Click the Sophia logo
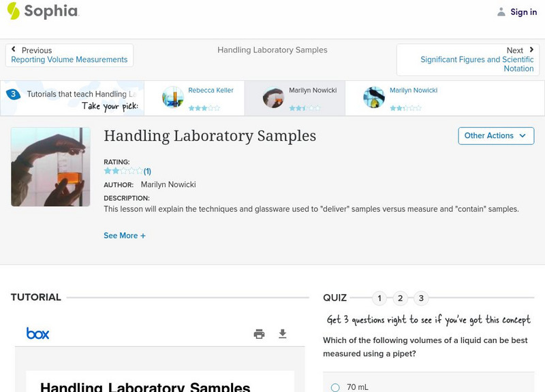Screen dimensions: 545x392 (x=41, y=12)
